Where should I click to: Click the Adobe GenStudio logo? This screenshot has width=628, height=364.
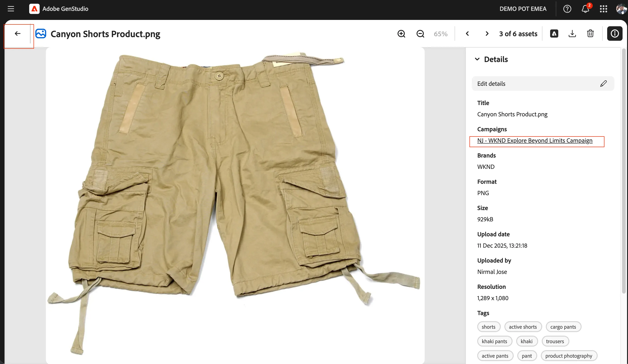pos(34,9)
